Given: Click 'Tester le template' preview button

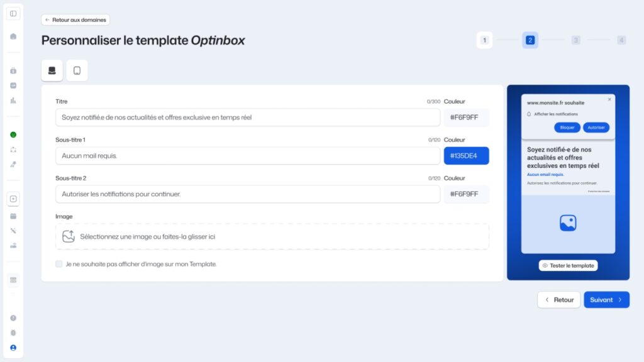Looking at the screenshot, I should (x=568, y=265).
